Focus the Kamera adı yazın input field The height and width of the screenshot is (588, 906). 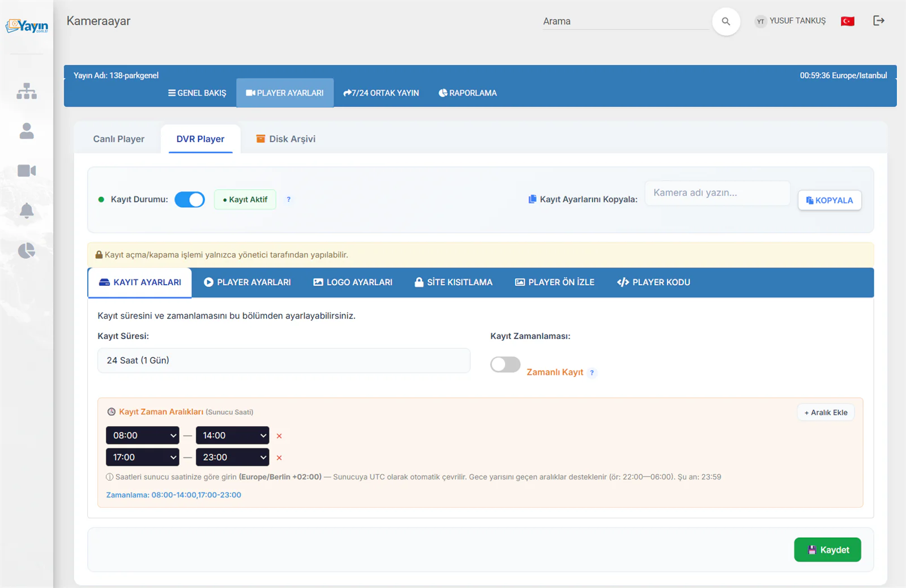[717, 193]
